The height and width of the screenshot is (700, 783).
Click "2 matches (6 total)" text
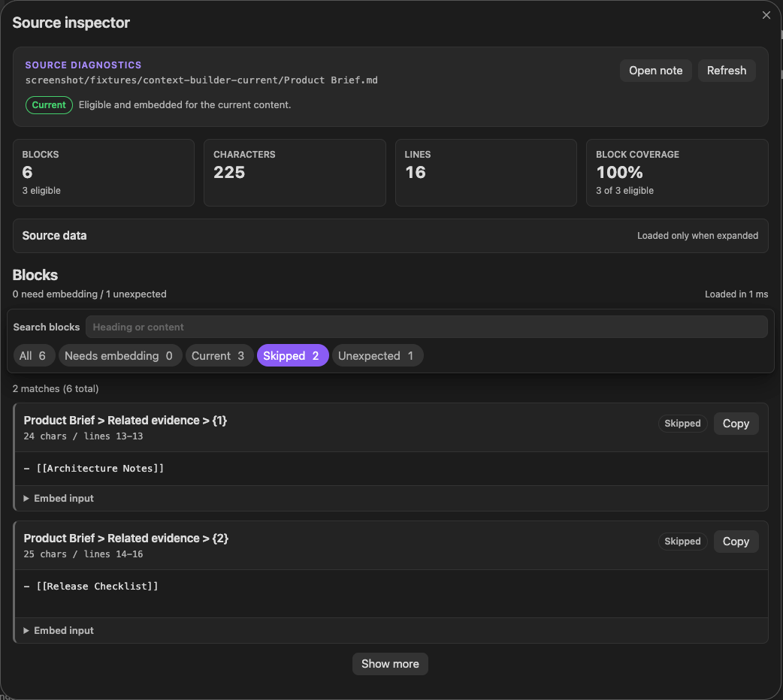point(56,389)
